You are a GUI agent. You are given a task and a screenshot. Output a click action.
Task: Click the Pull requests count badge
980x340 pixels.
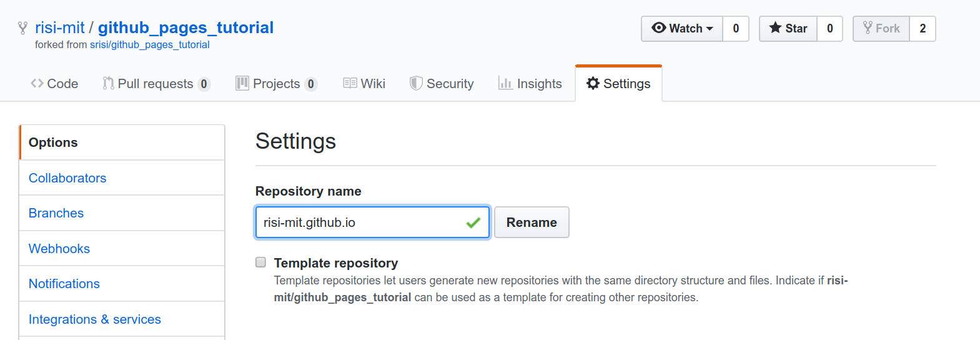pyautogui.click(x=204, y=84)
